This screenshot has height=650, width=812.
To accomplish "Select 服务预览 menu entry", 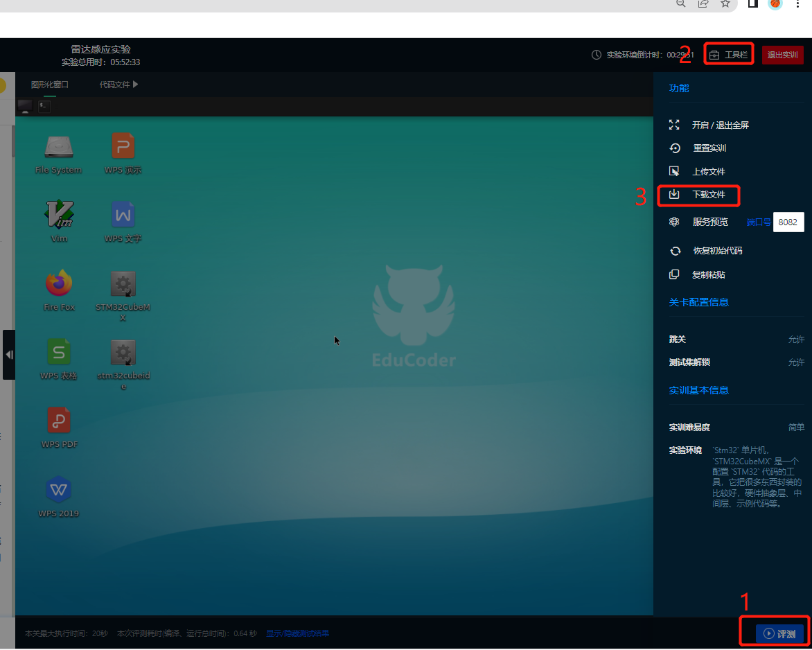I will (x=710, y=222).
